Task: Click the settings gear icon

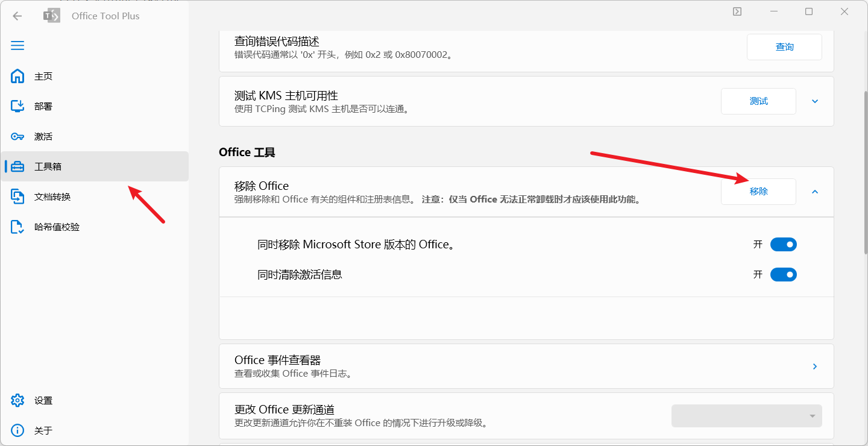Action: [x=17, y=401]
